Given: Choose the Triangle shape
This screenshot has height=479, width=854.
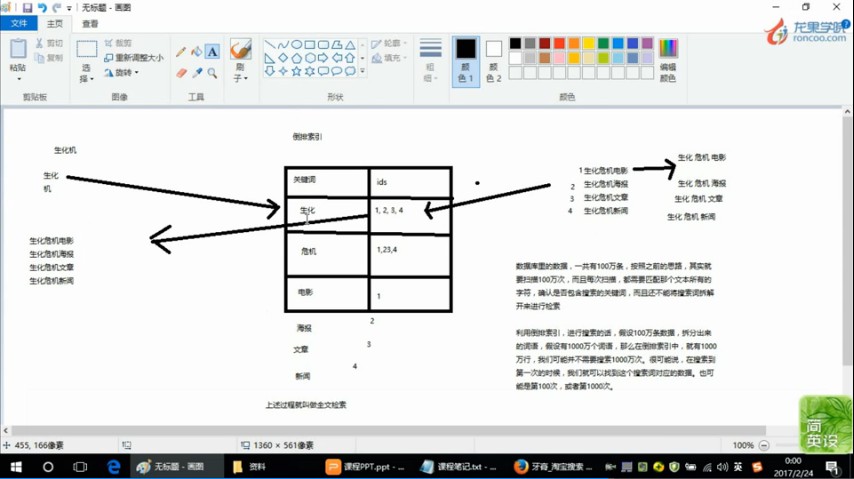Looking at the screenshot, I should tap(350, 45).
